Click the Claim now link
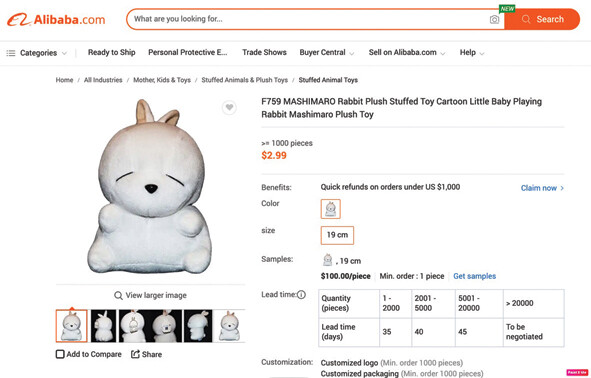 [542, 188]
